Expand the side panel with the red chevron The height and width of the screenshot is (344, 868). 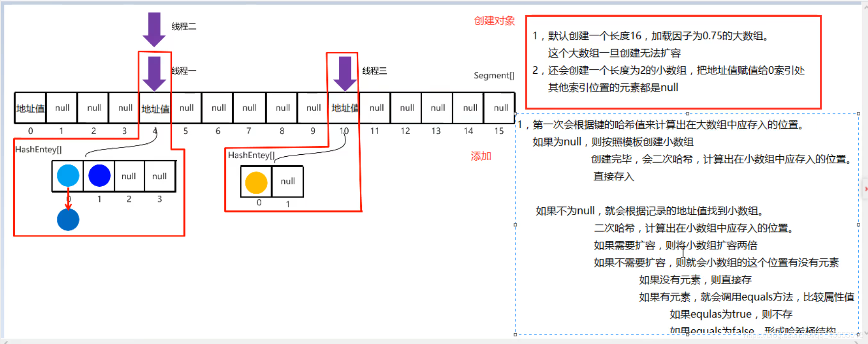click(866, 189)
